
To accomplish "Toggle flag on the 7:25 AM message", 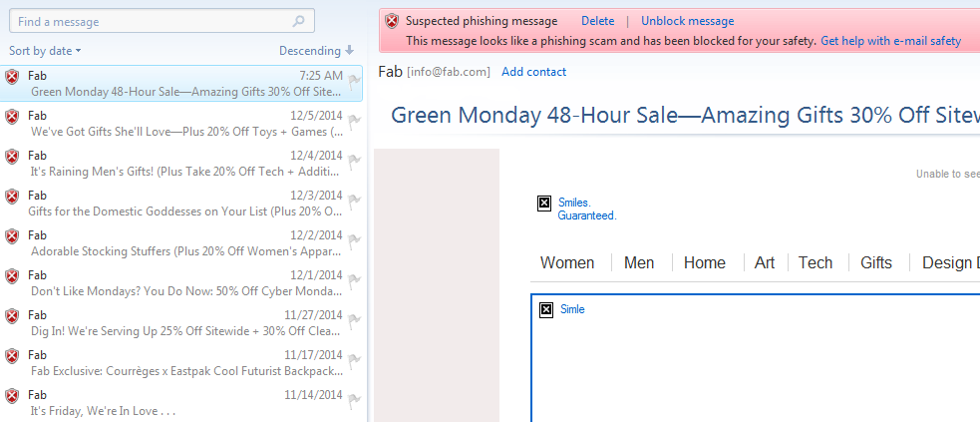I will [x=354, y=82].
